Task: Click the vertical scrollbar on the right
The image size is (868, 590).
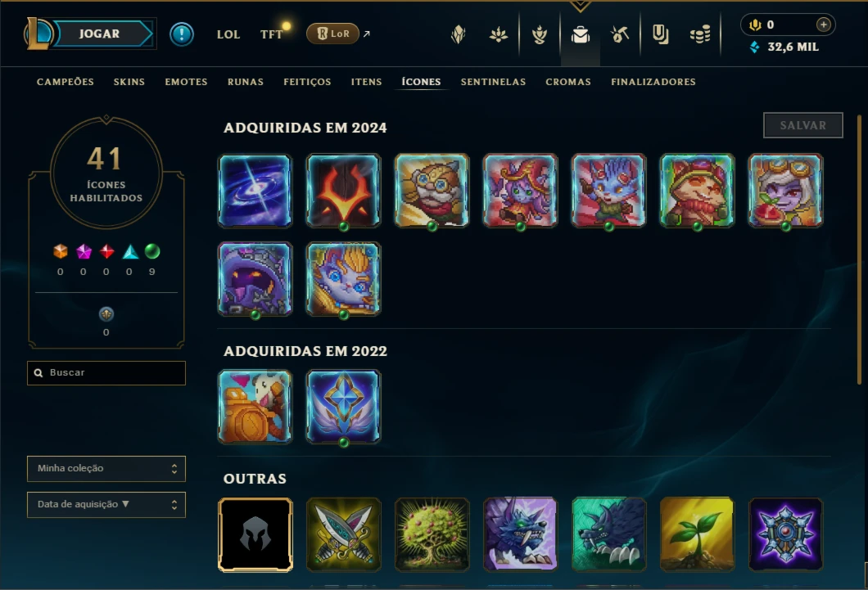Action: click(859, 249)
